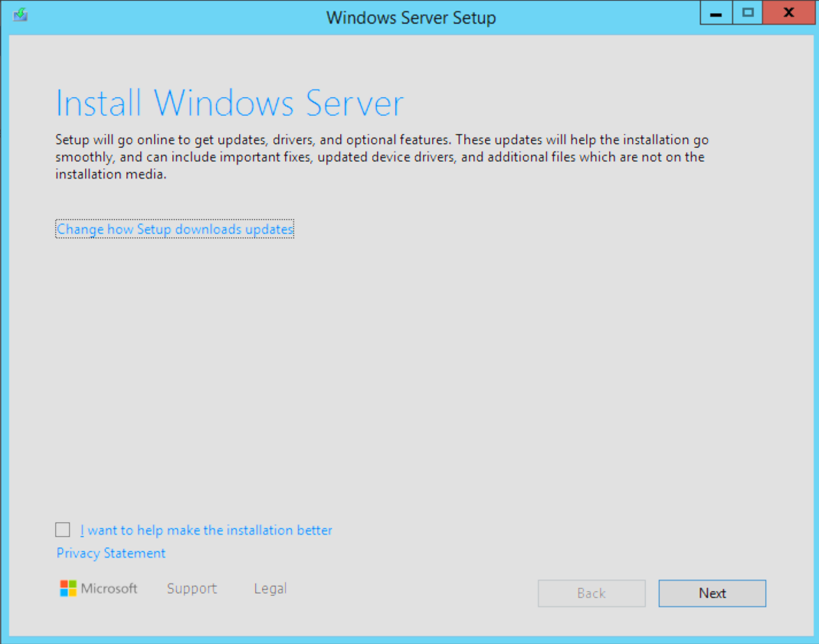Click the Microsoft wordmark text

tap(110, 588)
